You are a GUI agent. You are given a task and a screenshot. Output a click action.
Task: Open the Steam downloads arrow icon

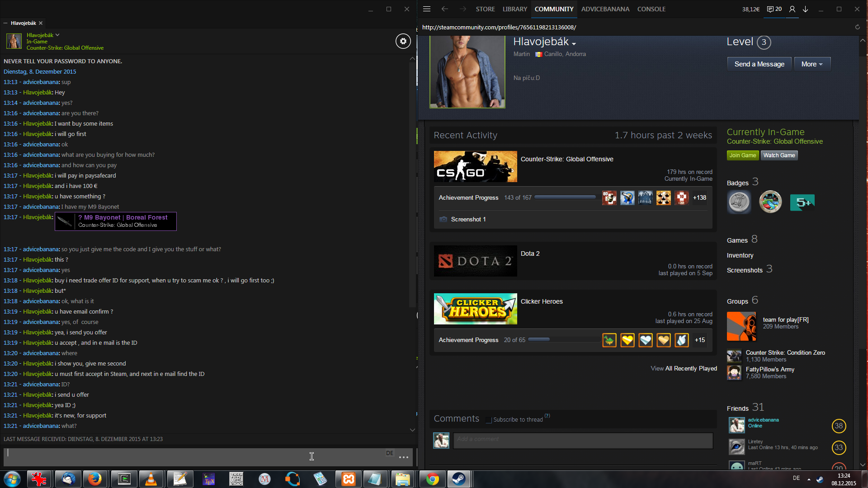coord(806,9)
